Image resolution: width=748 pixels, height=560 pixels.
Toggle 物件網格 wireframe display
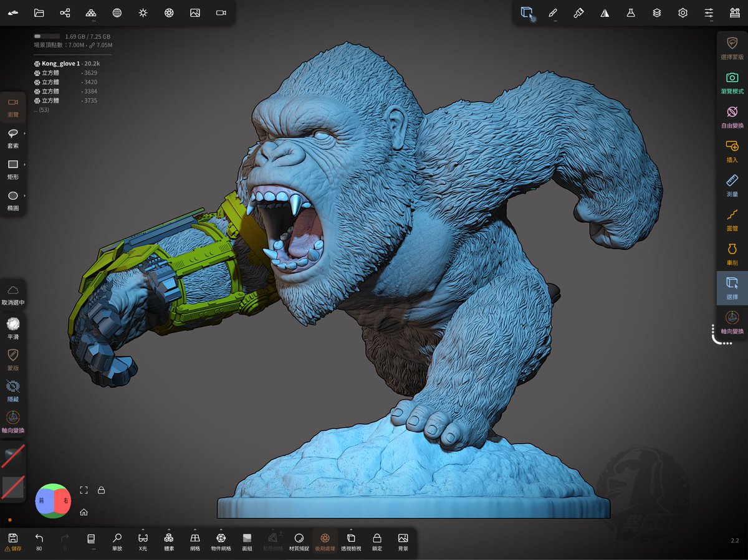221,541
